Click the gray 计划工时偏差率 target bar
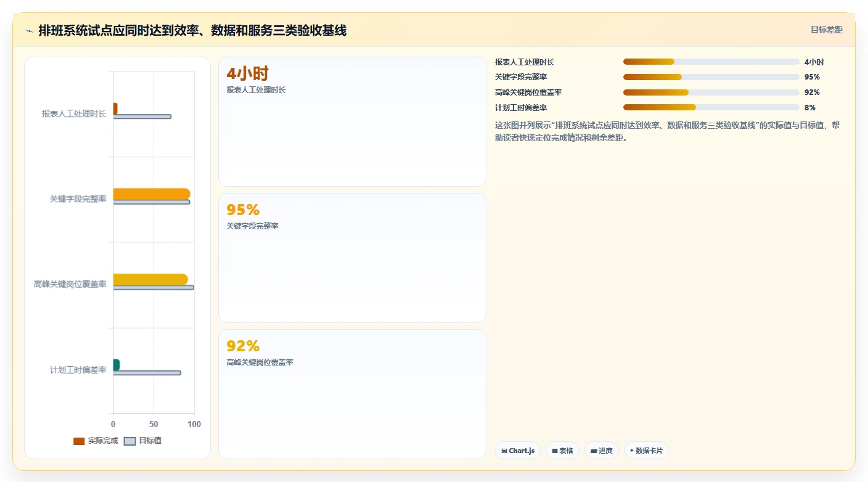 click(x=147, y=373)
